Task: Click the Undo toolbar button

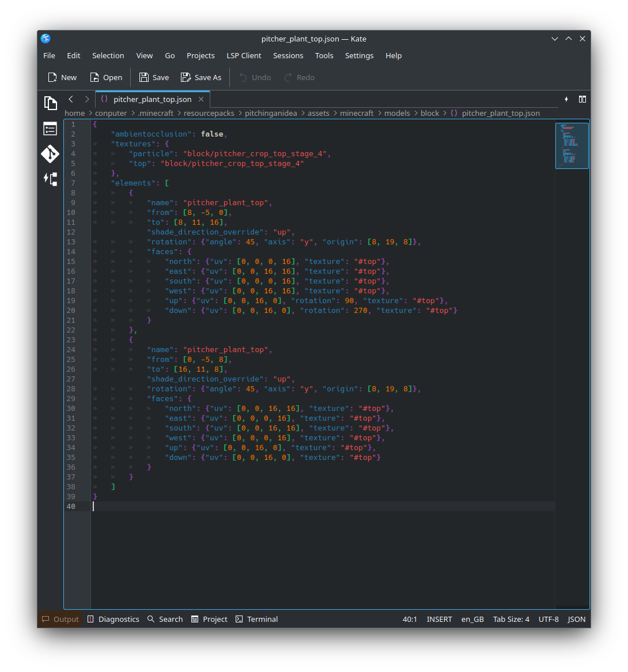Action: 255,78
